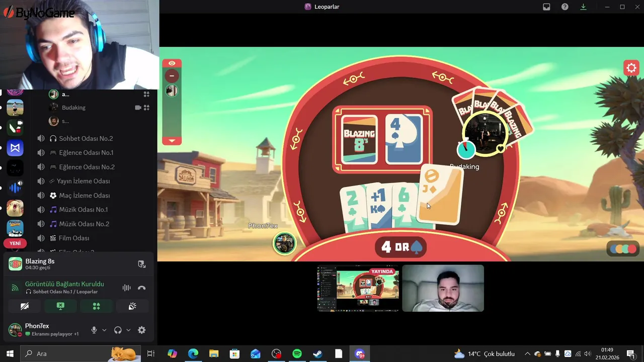Open the game settings gear
The height and width of the screenshot is (362, 644).
point(631,68)
